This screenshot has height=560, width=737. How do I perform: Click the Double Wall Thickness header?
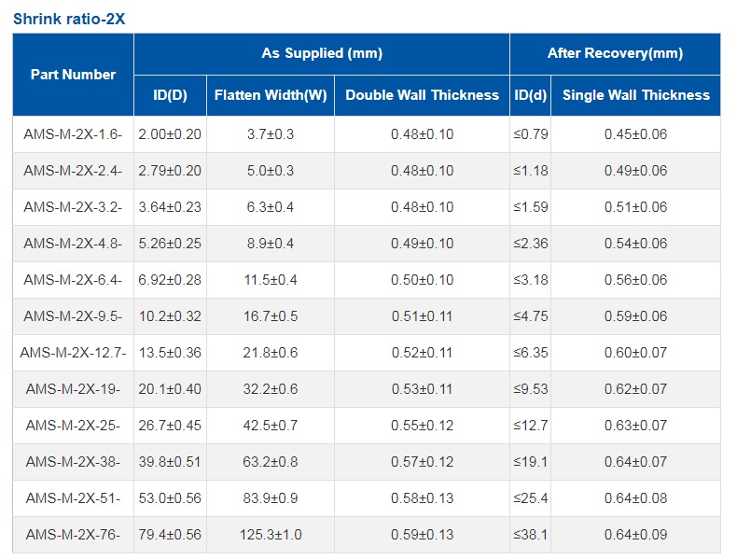[422, 95]
